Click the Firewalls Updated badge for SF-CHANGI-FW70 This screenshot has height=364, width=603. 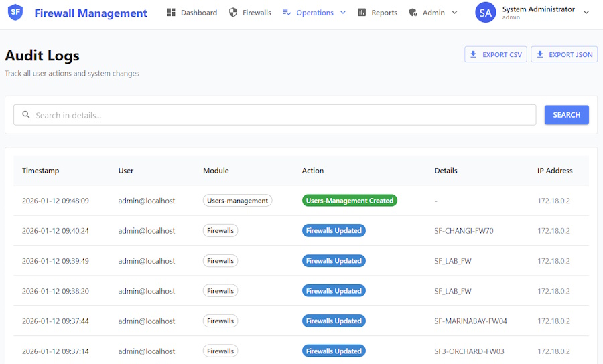pyautogui.click(x=334, y=231)
